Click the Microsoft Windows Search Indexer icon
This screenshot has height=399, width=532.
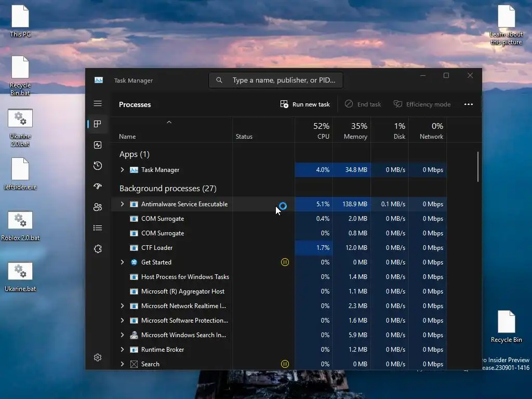(x=134, y=335)
